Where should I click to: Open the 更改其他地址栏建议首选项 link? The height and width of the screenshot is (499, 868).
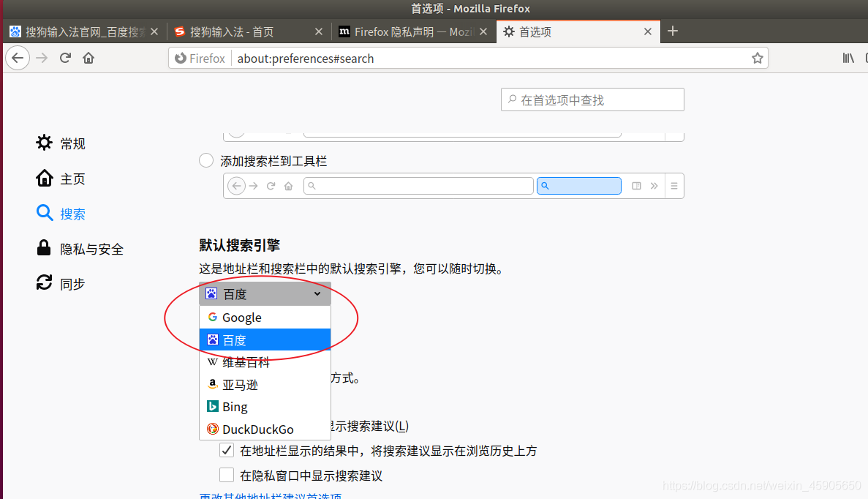[271, 495]
